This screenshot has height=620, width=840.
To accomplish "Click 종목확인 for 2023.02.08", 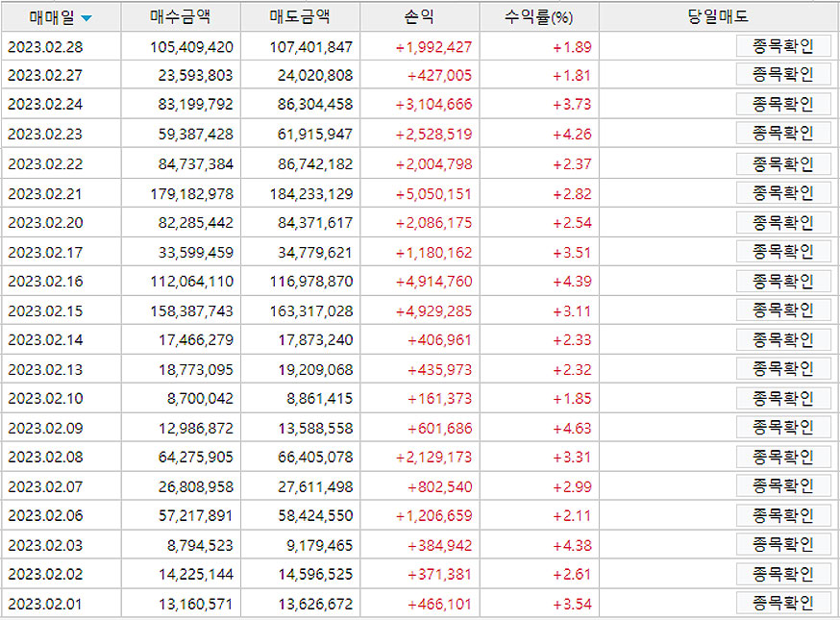I will click(x=783, y=457).
